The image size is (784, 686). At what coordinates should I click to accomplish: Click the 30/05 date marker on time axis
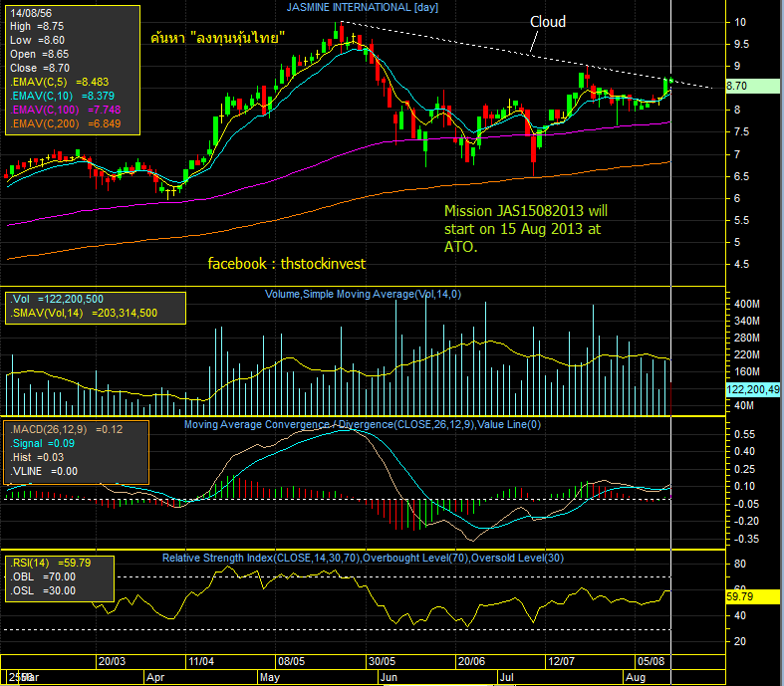point(382,661)
